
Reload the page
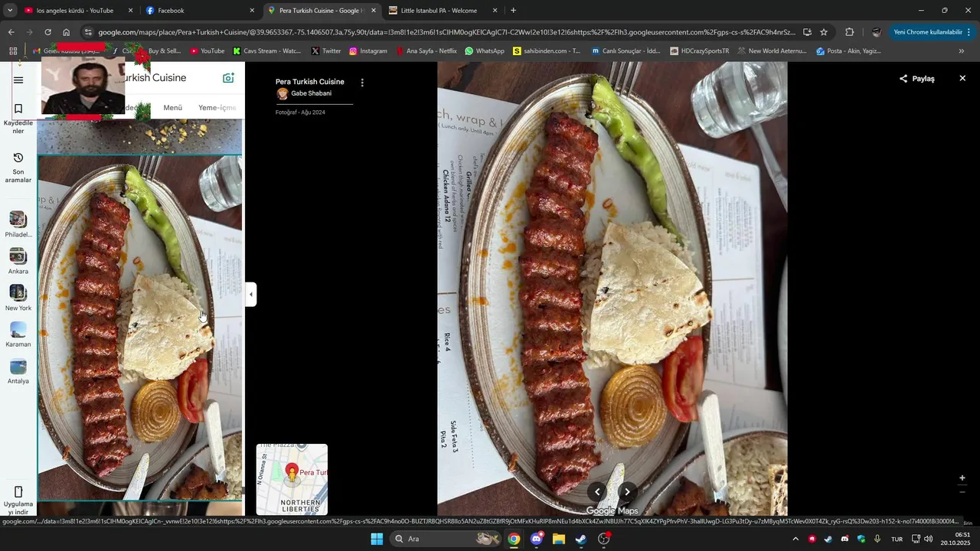pos(47,32)
